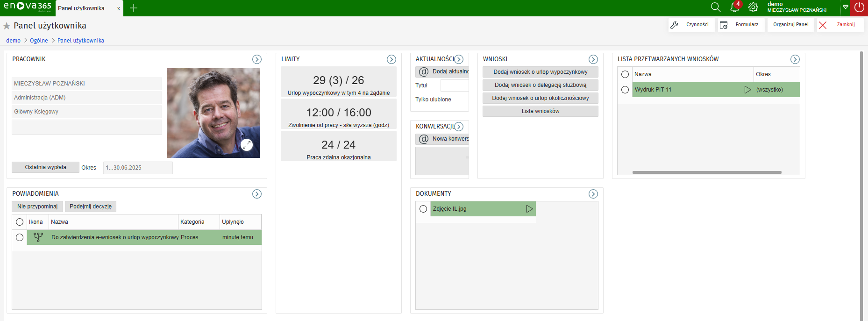
Task: Select the Zdjęcie IL.jpg radio button
Action: point(423,209)
